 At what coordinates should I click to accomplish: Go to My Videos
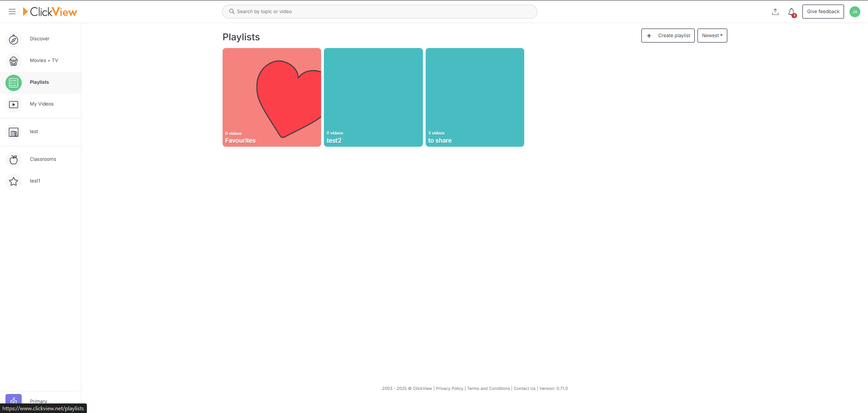42,104
